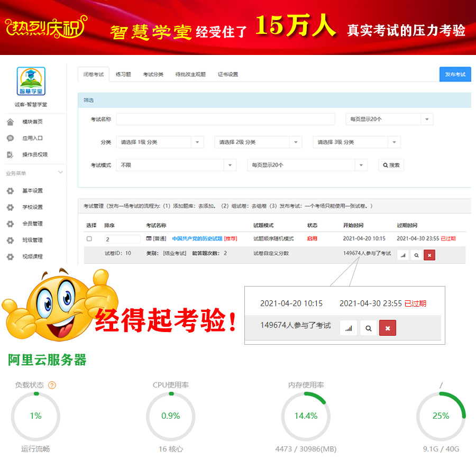Viewport: 476px width, 460px height.
Task: Click 试题顺序随机模式 in the table
Action: click(x=273, y=239)
